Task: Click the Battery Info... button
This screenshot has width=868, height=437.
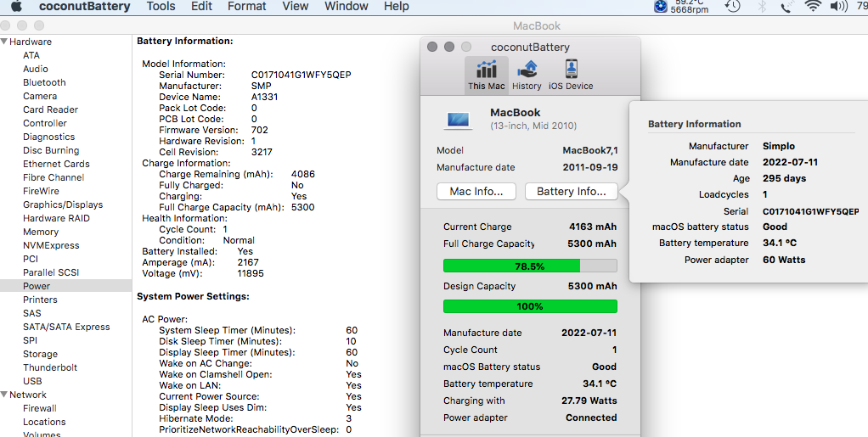Action: coord(572,192)
